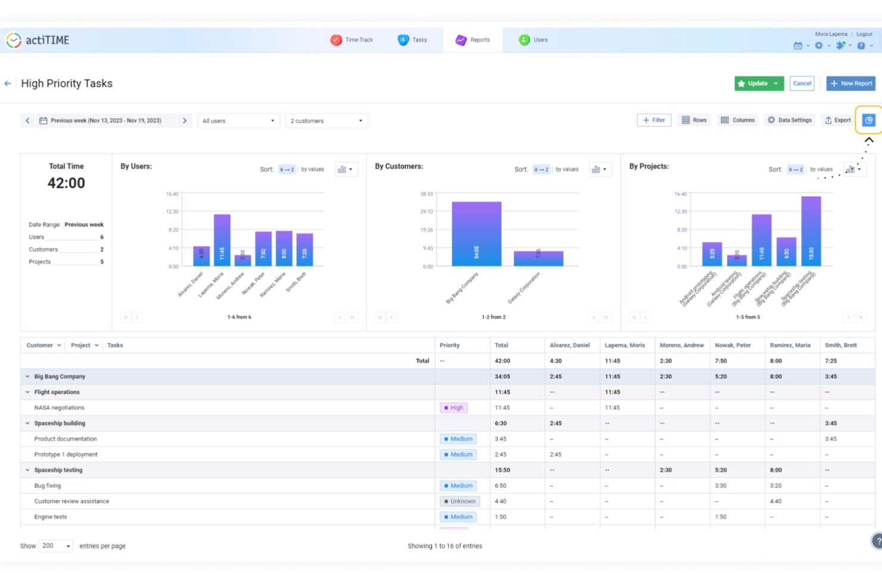Go to previous date range with the left chevron
This screenshot has width=882, height=588.
click(x=27, y=121)
